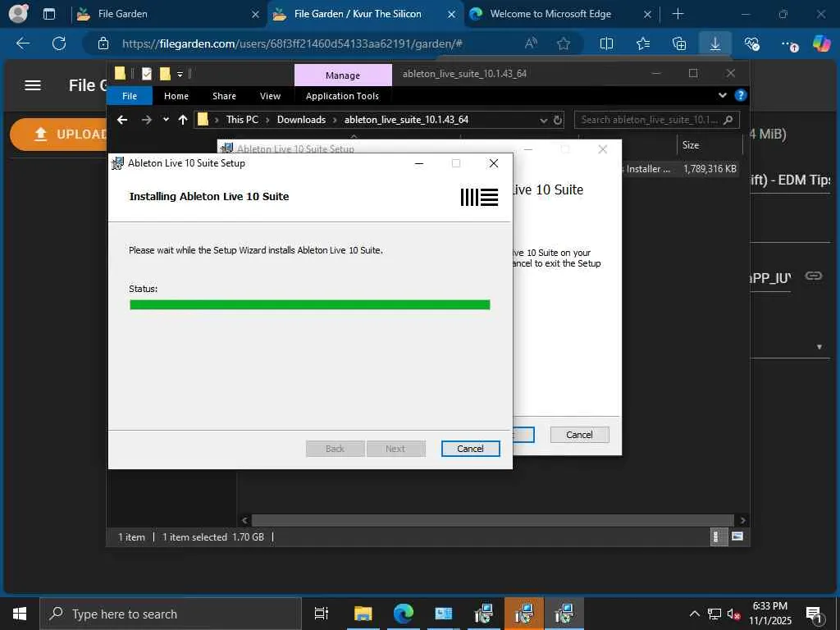Viewport: 840px width, 630px height.
Task: Click the installer progress bar
Action: coord(309,305)
